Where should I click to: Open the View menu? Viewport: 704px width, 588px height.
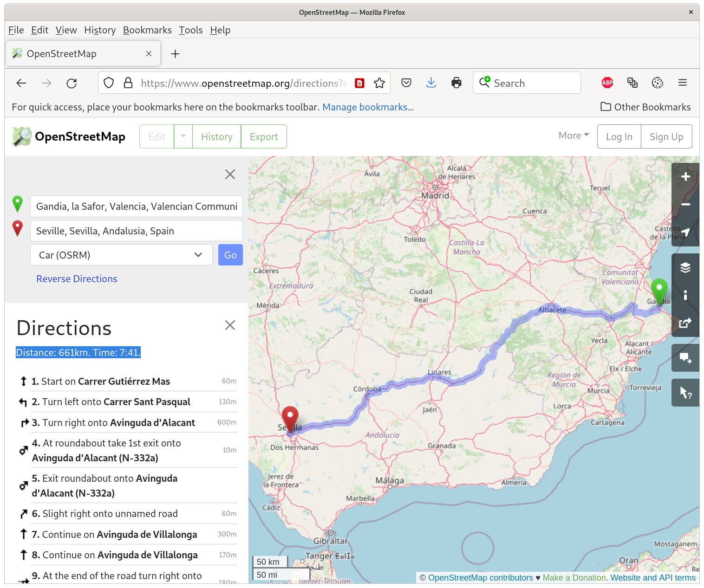(66, 30)
